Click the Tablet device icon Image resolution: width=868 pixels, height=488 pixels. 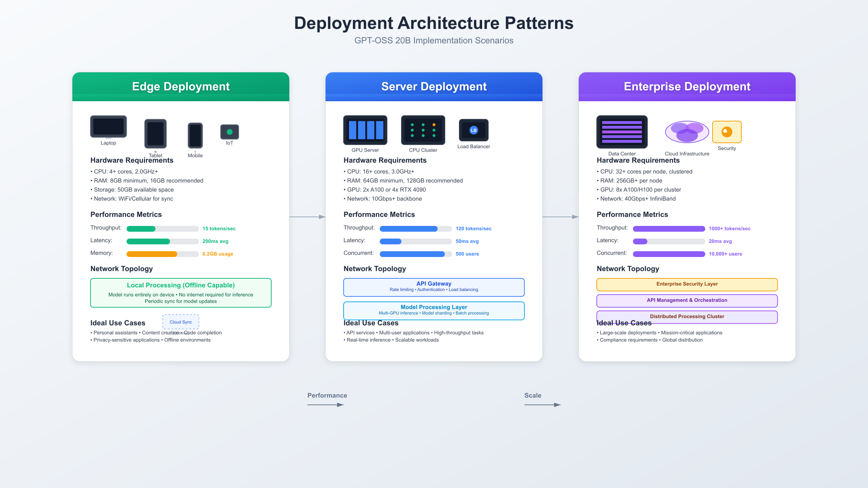point(156,134)
